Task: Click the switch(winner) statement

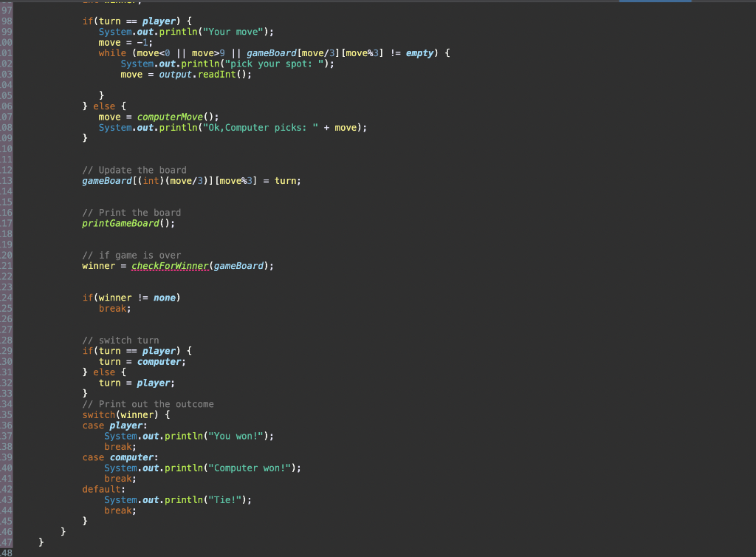Action: pos(120,414)
